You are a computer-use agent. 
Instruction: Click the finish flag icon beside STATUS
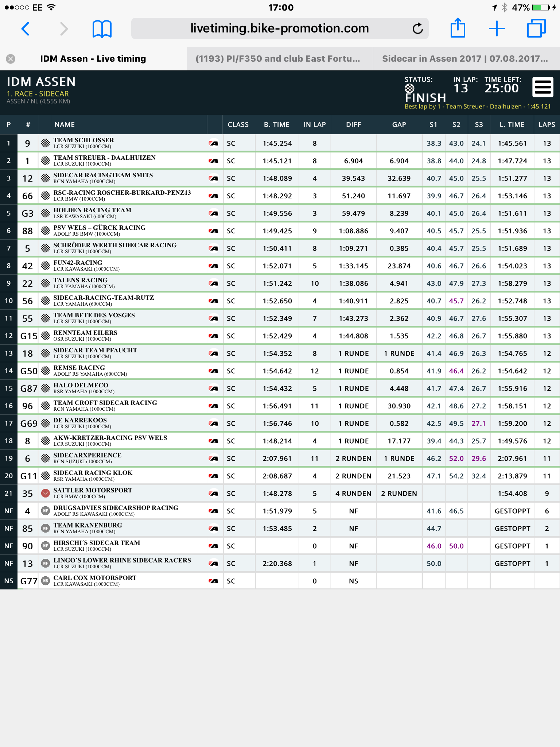(409, 88)
